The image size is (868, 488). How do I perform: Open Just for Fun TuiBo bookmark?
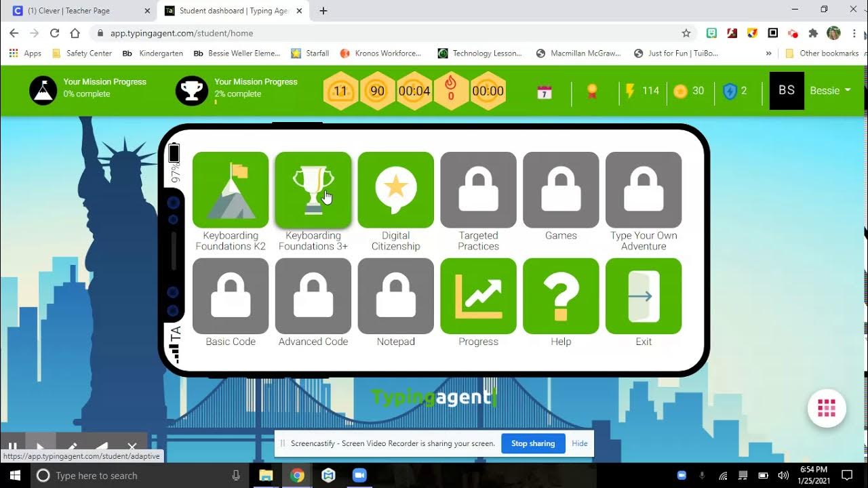click(x=675, y=53)
